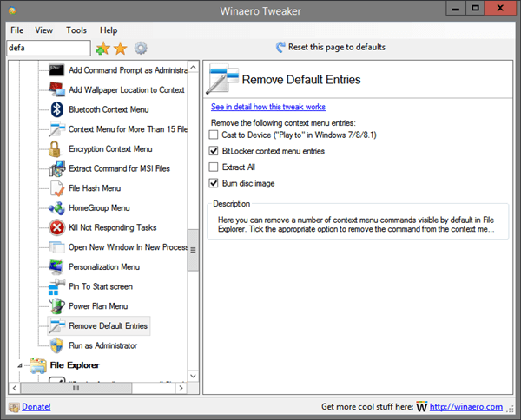521x420 pixels.
Task: Click the Extract Command for MSI Files icon
Action: [56, 168]
